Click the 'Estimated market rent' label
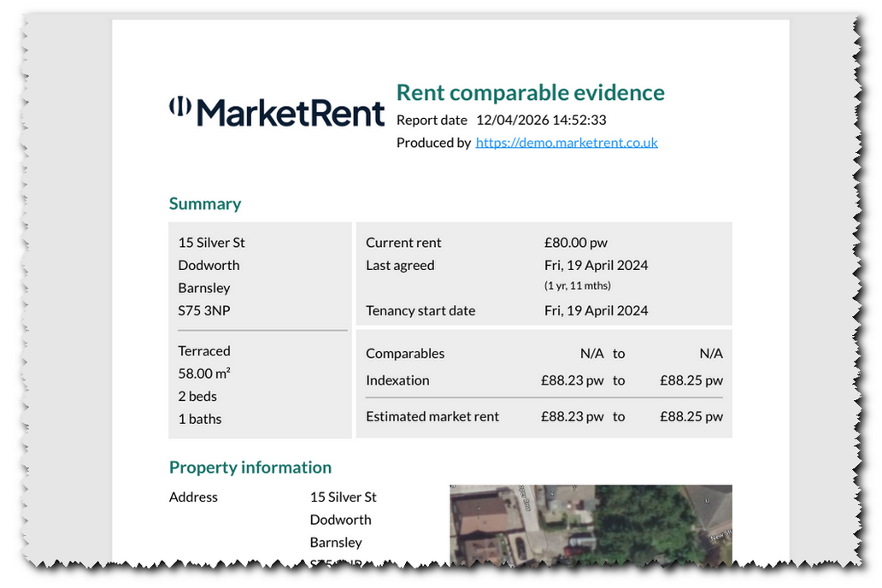This screenshot has height=588, width=882. click(432, 416)
